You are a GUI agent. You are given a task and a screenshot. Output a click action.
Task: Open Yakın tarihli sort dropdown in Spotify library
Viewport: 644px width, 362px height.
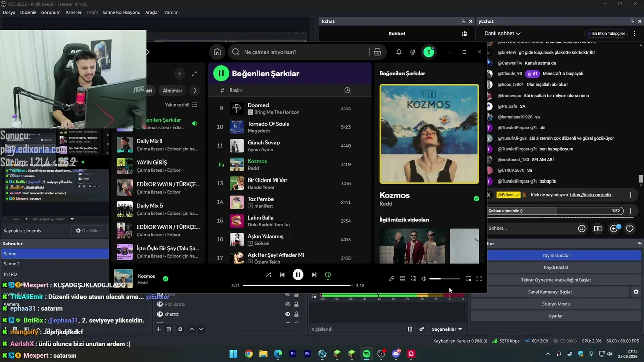(181, 105)
